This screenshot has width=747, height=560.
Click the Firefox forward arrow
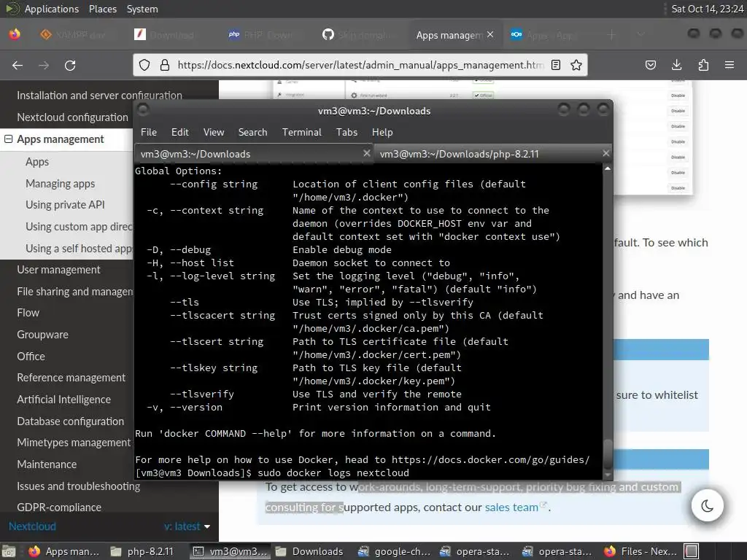(44, 65)
